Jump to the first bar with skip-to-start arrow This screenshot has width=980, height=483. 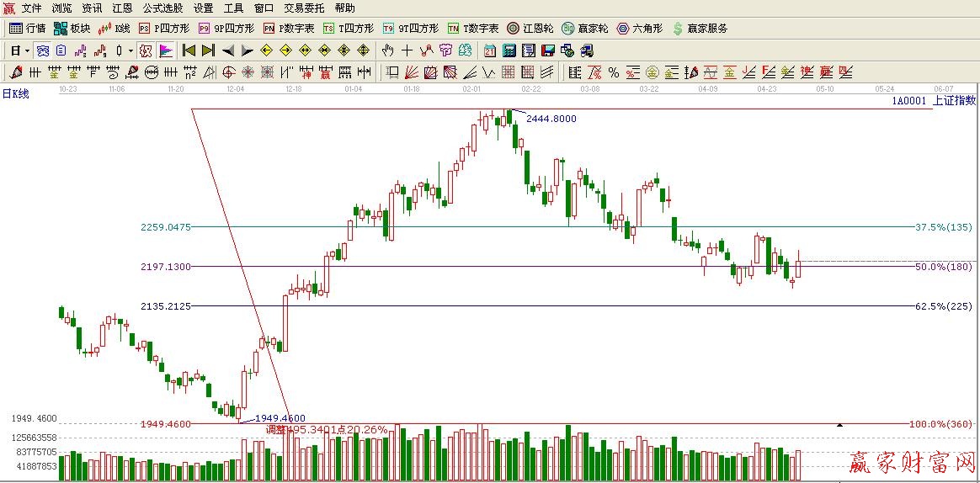189,50
